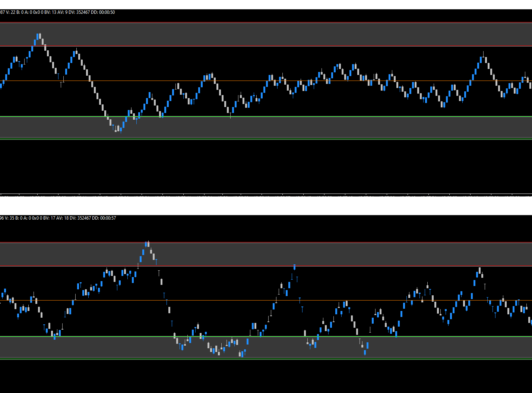Click "BV: 13" in the top chart header

[50, 12]
